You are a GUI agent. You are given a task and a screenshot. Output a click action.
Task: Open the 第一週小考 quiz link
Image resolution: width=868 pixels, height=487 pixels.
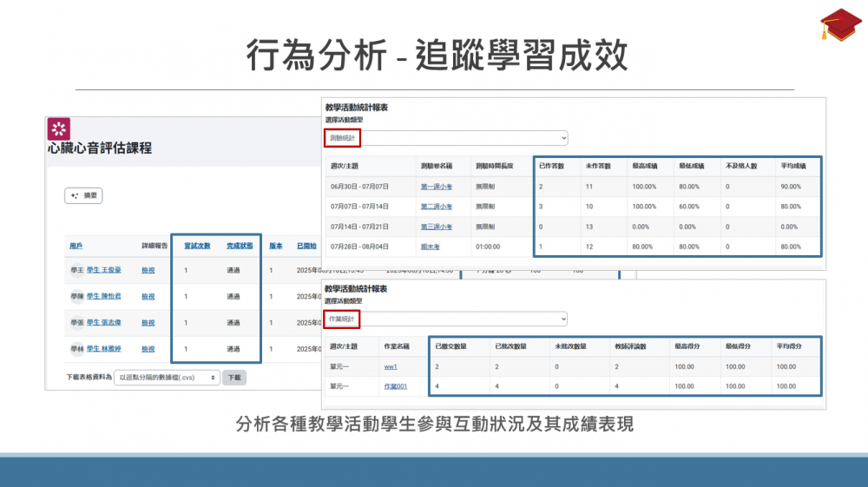(x=437, y=187)
